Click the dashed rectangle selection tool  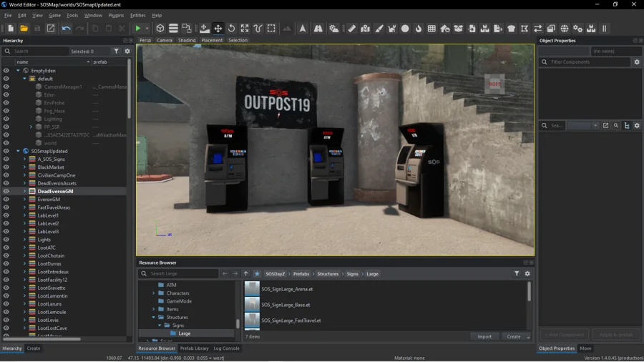click(271, 29)
